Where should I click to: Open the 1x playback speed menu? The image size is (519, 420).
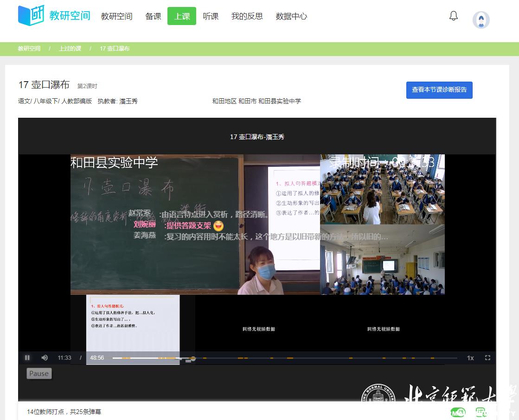[x=470, y=358]
